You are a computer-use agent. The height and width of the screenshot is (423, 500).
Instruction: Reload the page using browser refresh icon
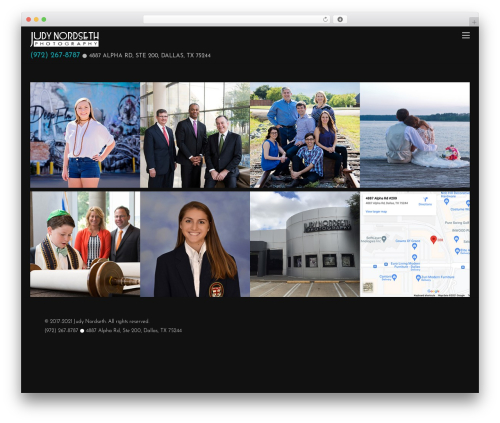325,19
